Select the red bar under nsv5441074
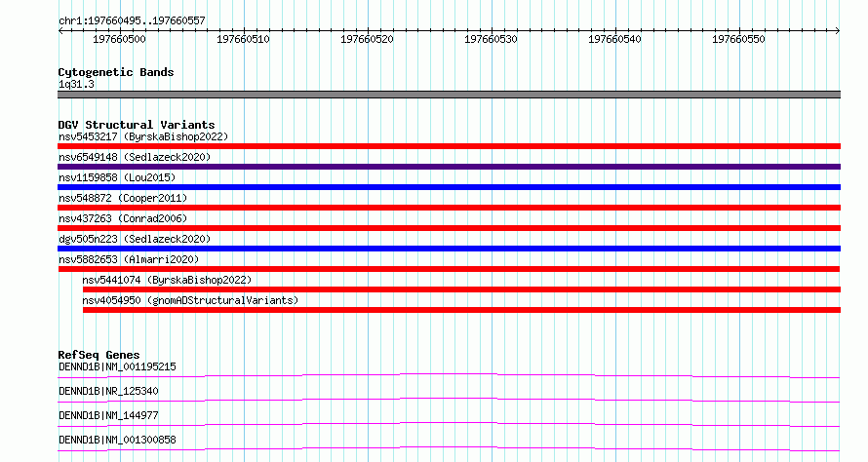This screenshot has height=462, width=868. click(x=461, y=289)
